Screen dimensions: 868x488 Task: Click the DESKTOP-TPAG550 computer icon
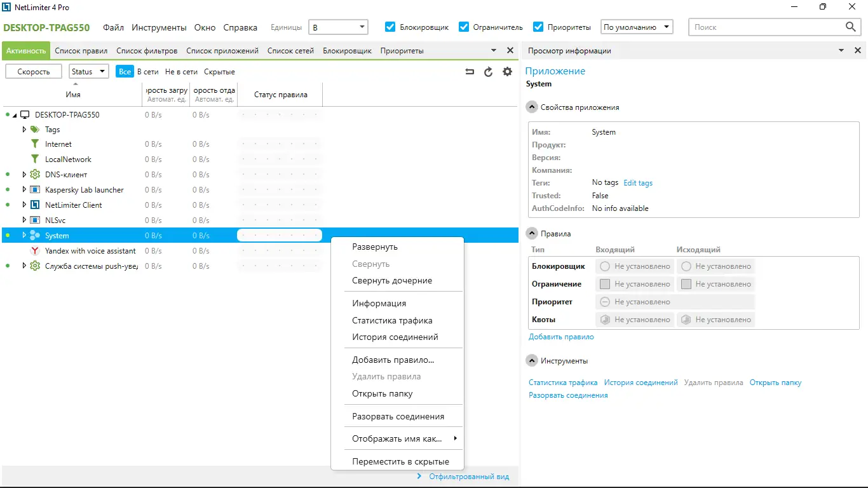coord(25,114)
